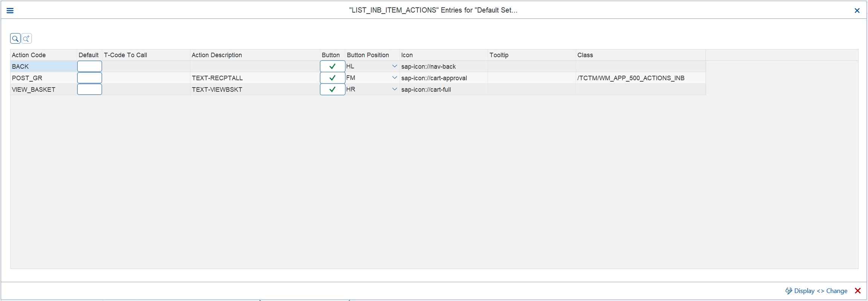Image resolution: width=868 pixels, height=301 pixels.
Task: Close the dialog with top-right X
Action: point(857,11)
